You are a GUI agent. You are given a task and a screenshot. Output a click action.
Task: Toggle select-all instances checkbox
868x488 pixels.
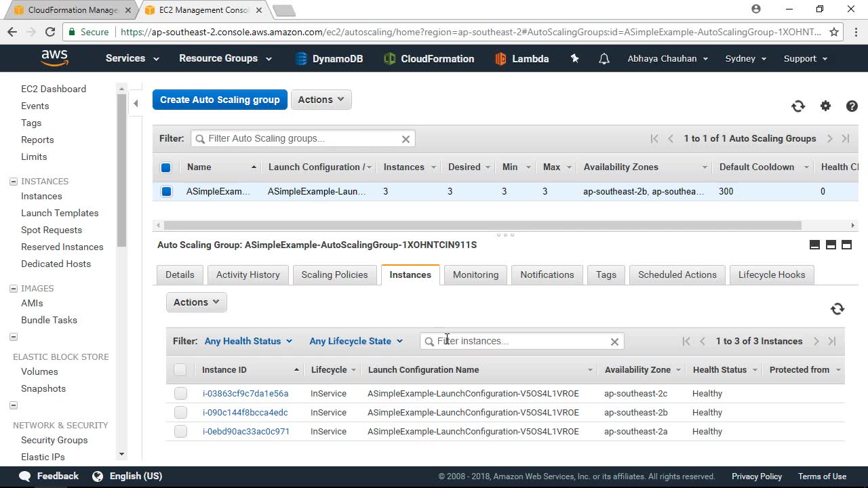[x=180, y=369]
